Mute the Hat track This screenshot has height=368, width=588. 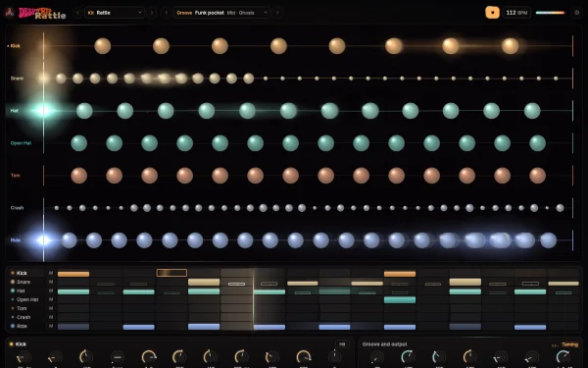(x=51, y=290)
